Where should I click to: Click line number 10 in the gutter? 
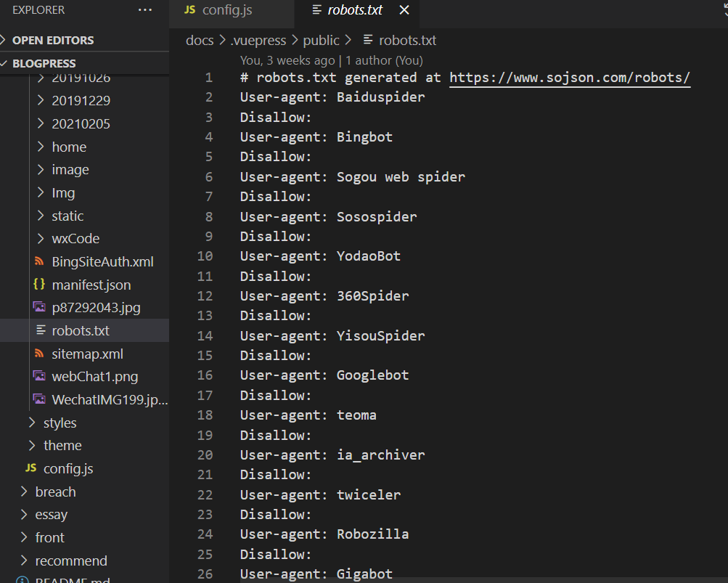pyautogui.click(x=205, y=256)
